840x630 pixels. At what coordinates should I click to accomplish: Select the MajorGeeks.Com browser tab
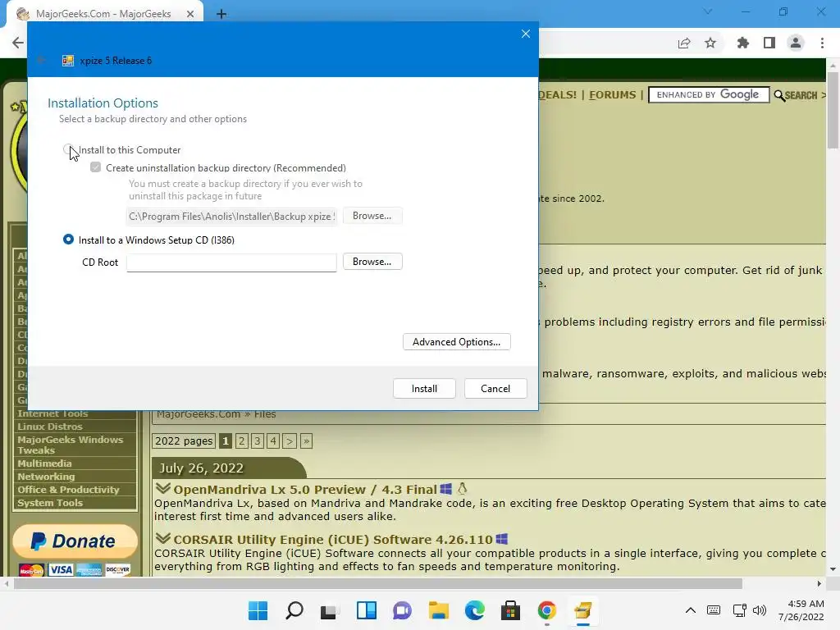[x=104, y=14]
